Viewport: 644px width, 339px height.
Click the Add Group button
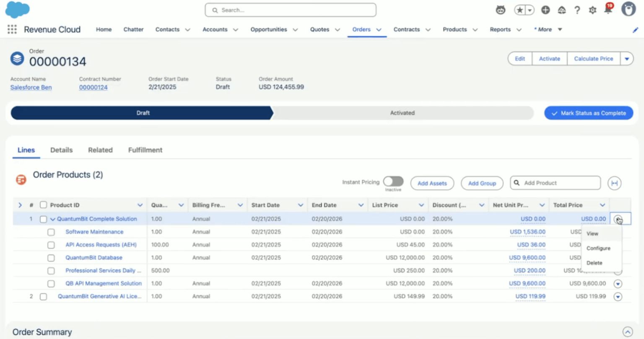tap(482, 183)
